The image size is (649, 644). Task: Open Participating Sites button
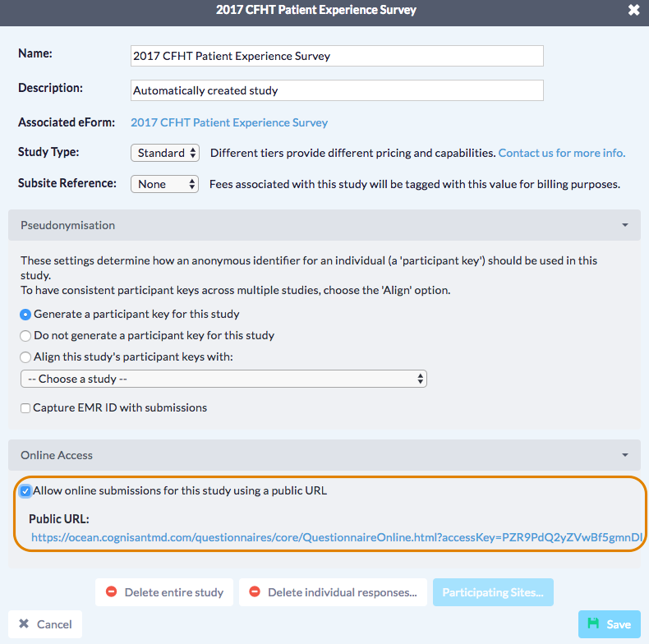493,592
